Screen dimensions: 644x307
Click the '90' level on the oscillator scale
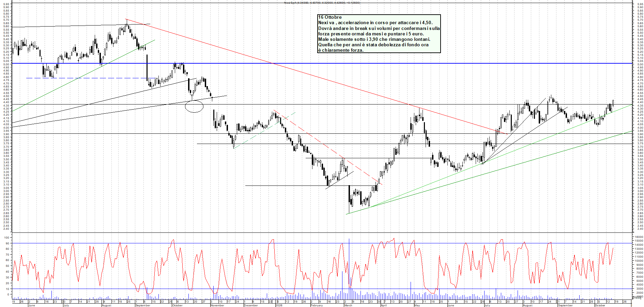[7, 243]
